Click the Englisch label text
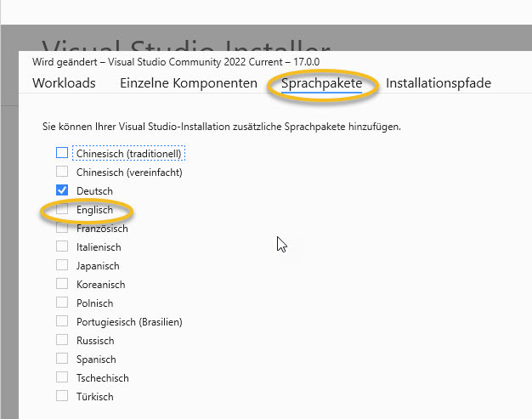The height and width of the screenshot is (419, 532). click(x=94, y=210)
